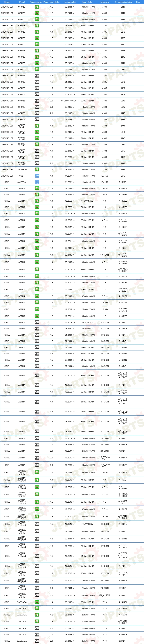Click the petrol icon in the Cruze Kombi LDE row
Image resolution: width=144 pixels, height=644 pixels.
[37, 138]
